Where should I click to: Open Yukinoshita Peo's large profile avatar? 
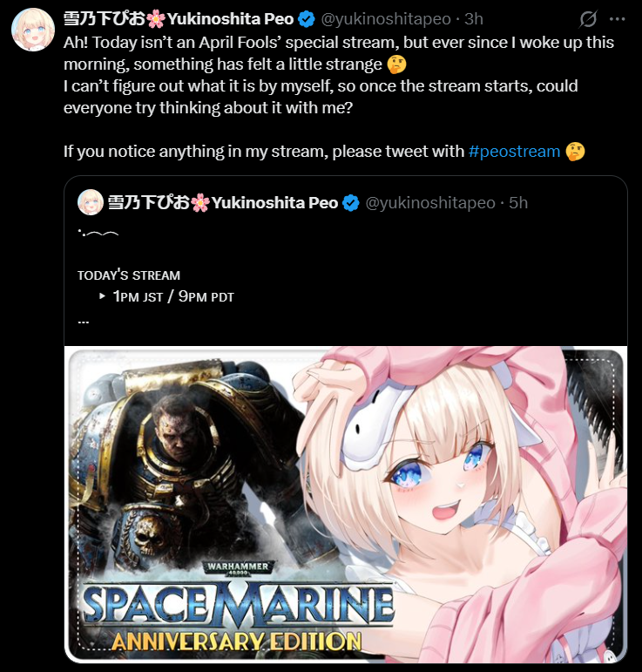[33, 29]
